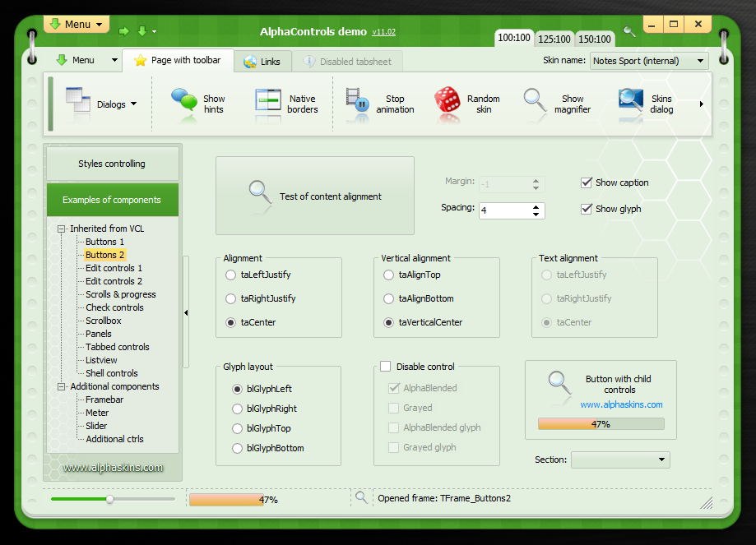This screenshot has height=545, width=756.
Task: Click the star icon on Page with toolbar tab
Action: click(x=141, y=60)
